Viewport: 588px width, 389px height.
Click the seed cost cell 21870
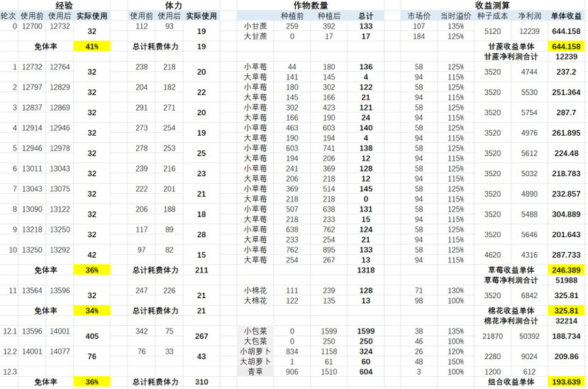coord(492,336)
